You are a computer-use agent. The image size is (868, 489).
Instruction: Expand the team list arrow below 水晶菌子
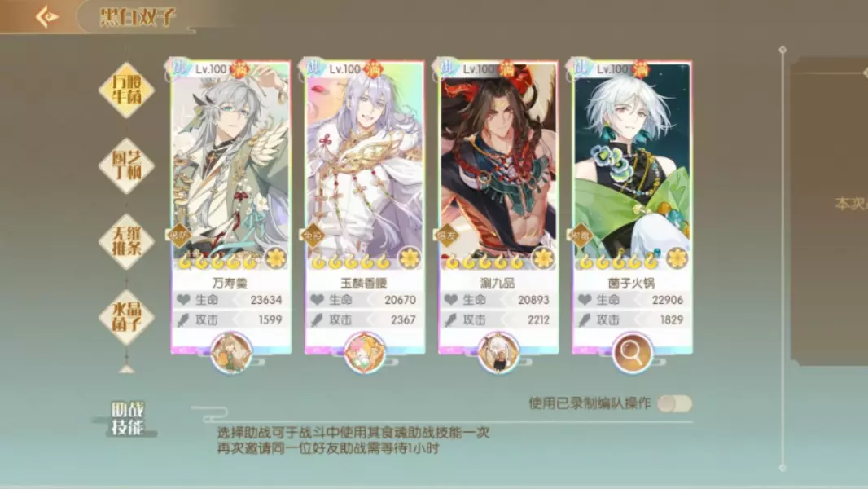127,369
